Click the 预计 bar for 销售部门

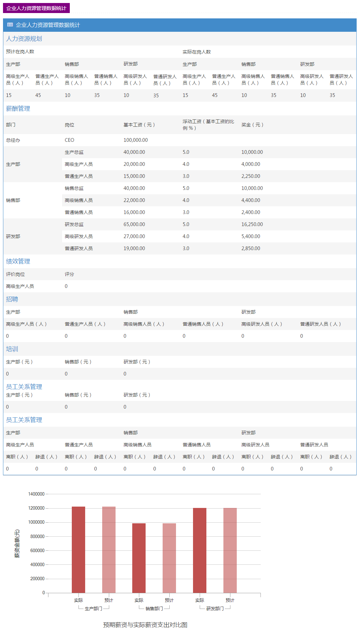click(x=169, y=558)
